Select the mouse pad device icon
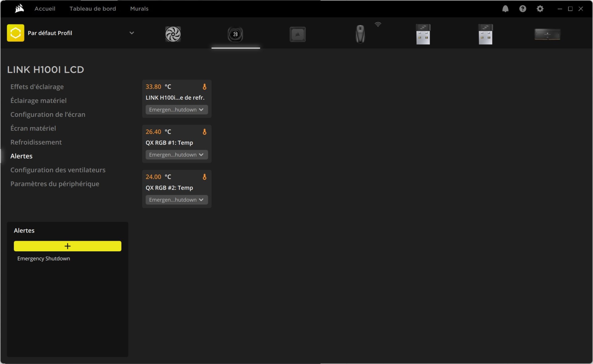 [x=298, y=34]
